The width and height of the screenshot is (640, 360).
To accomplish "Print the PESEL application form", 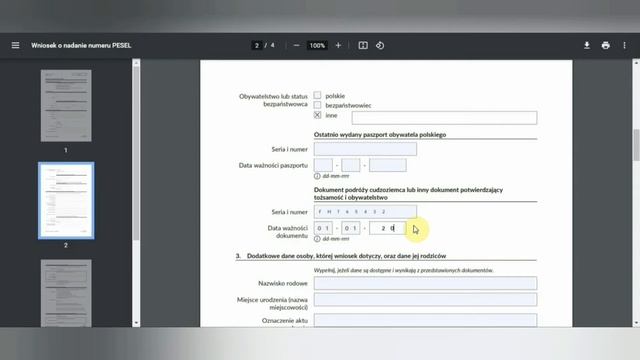I will pos(605,45).
